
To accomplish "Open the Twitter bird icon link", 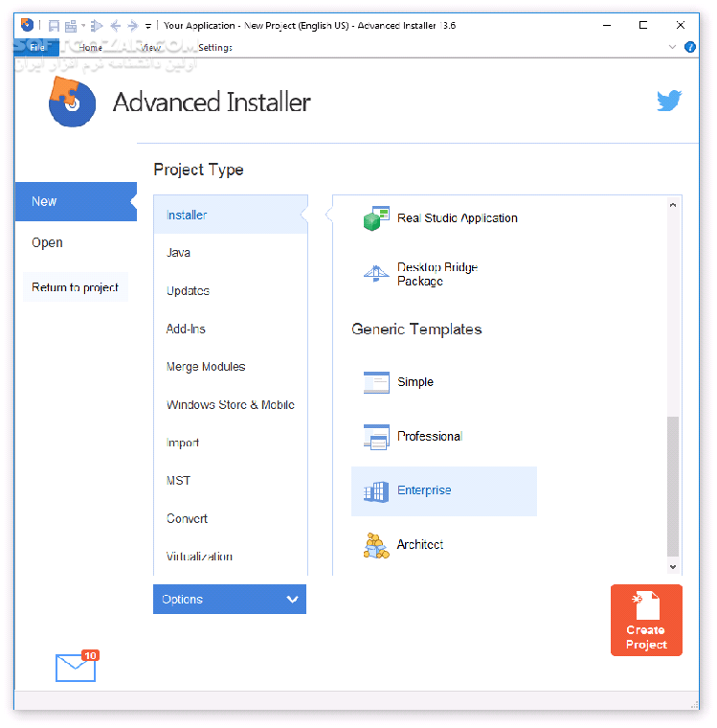I will click(669, 101).
